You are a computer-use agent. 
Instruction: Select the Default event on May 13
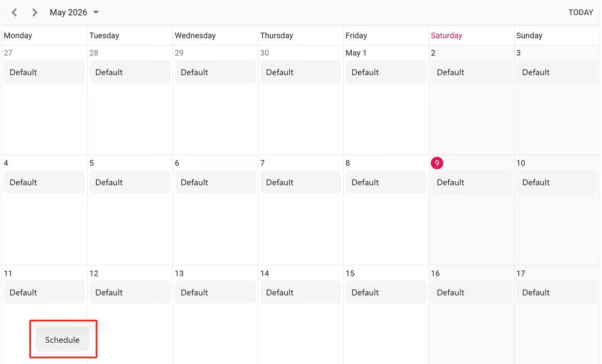point(215,292)
